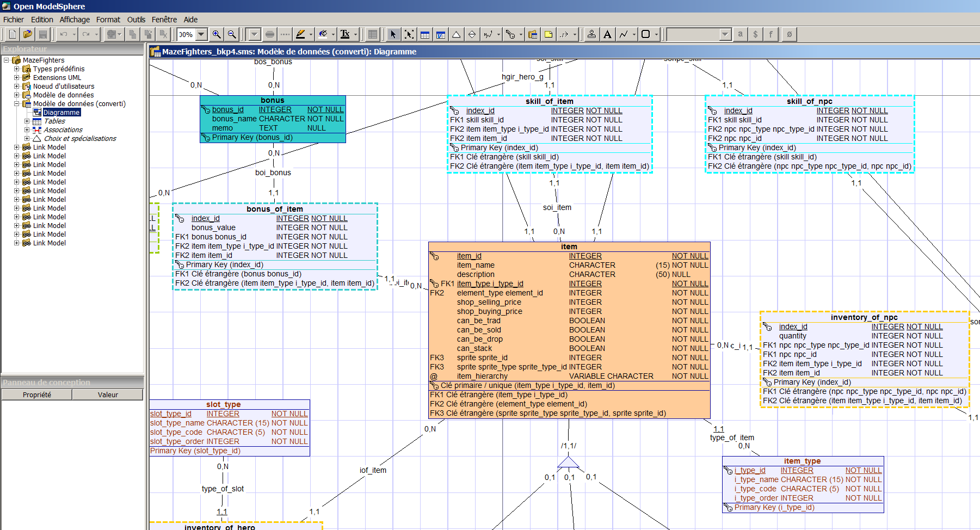Click the Save floppy disk icon
980x530 pixels.
pos(42,34)
